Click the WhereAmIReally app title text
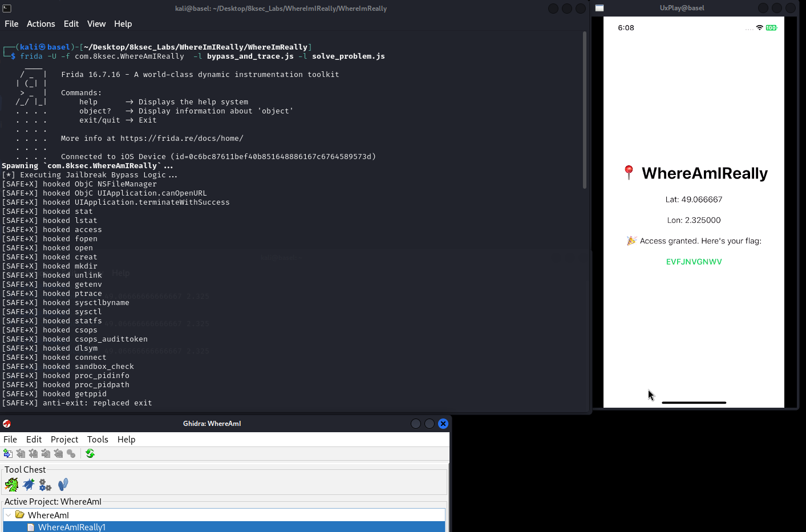The width and height of the screenshot is (806, 532). tap(704, 173)
